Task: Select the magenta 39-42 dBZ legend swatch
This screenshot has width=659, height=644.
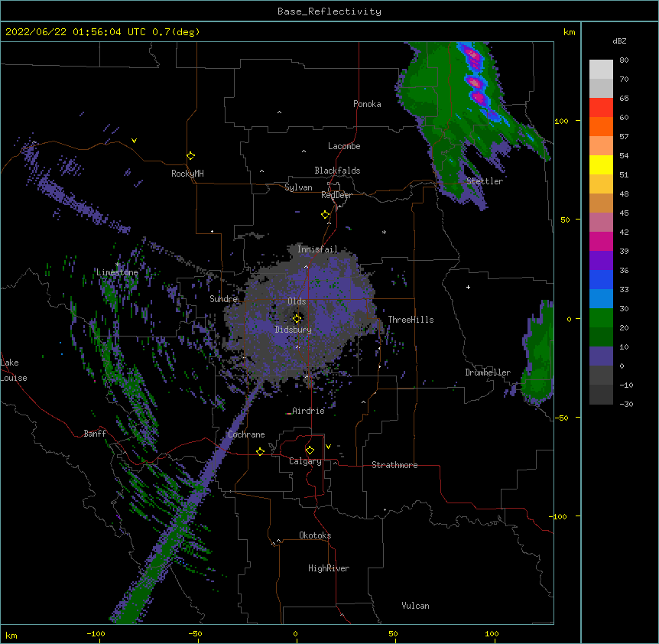Action: click(x=601, y=241)
